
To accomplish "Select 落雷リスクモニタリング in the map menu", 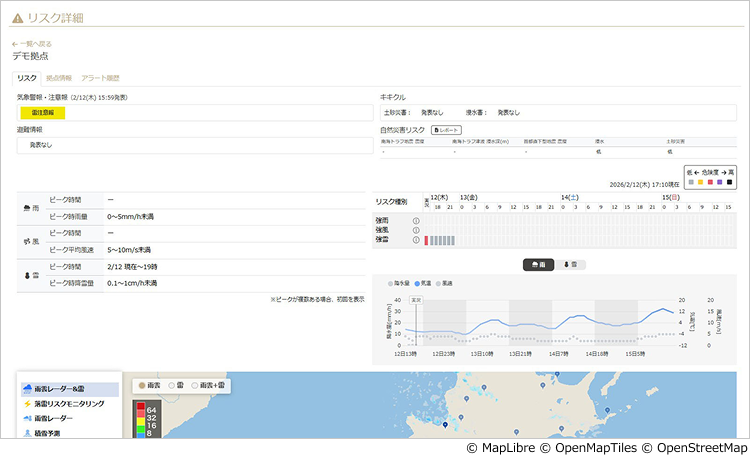I will click(x=68, y=403).
